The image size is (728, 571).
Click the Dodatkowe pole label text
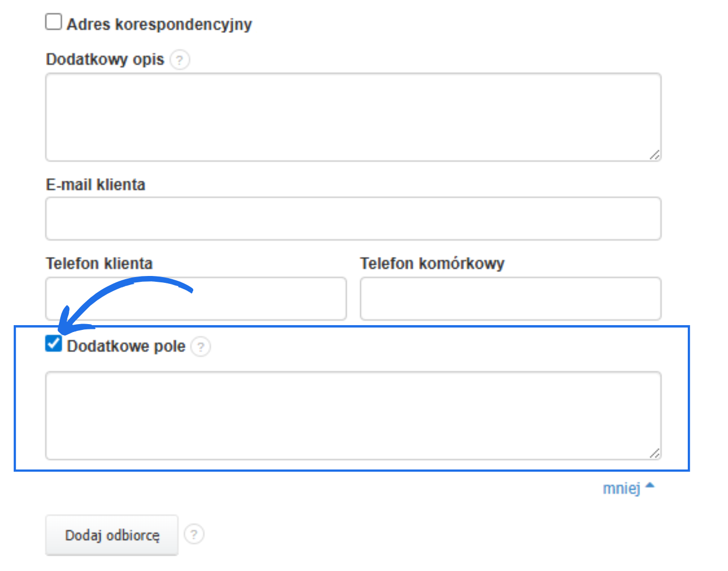pyautogui.click(x=126, y=346)
